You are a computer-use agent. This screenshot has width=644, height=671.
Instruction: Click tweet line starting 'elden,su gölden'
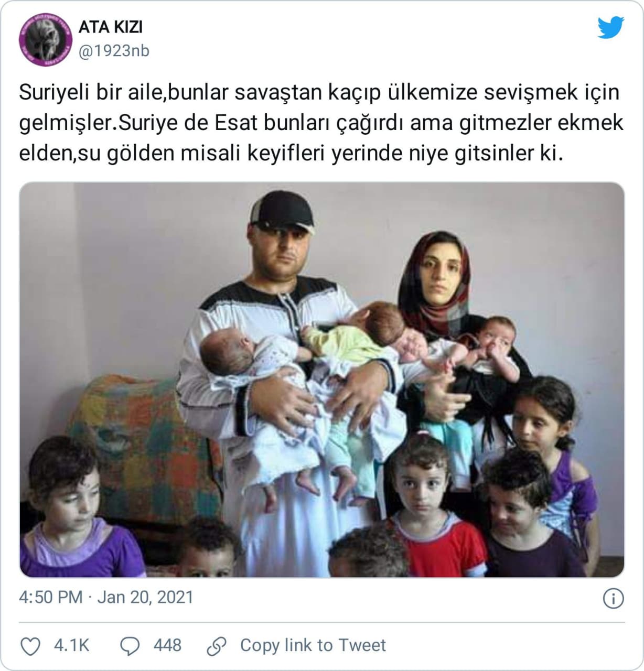(291, 155)
